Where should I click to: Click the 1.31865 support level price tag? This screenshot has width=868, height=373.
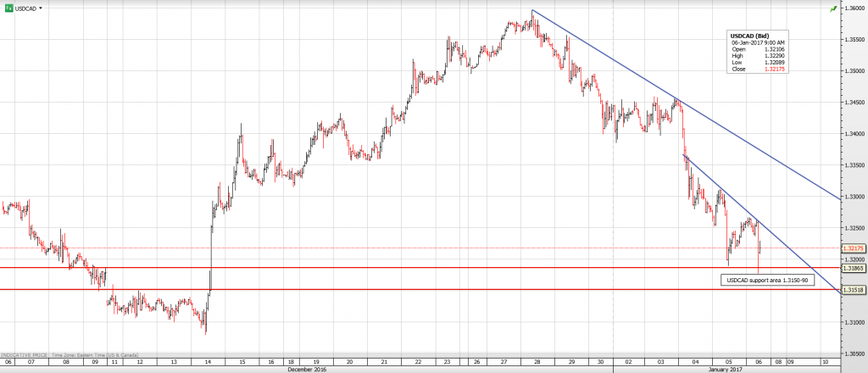tap(852, 268)
